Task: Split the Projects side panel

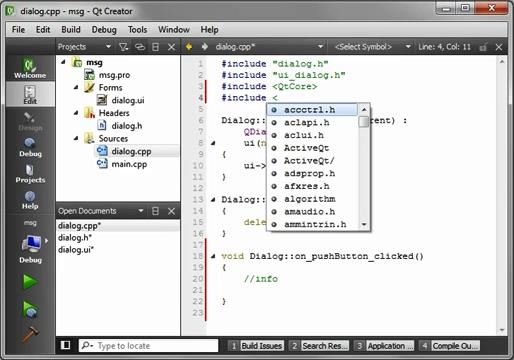Action: (155, 47)
